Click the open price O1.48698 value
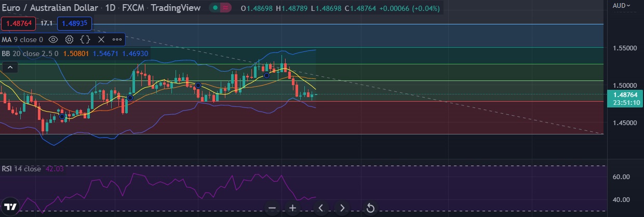 point(258,8)
